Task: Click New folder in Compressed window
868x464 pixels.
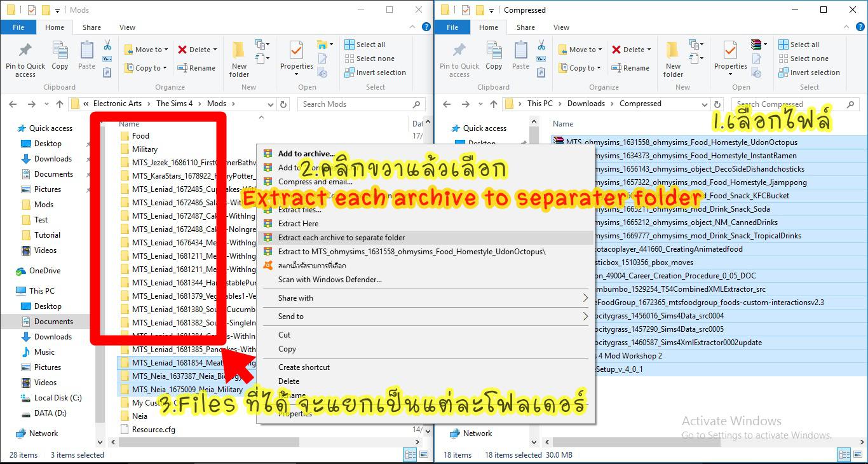Action: 673,60
